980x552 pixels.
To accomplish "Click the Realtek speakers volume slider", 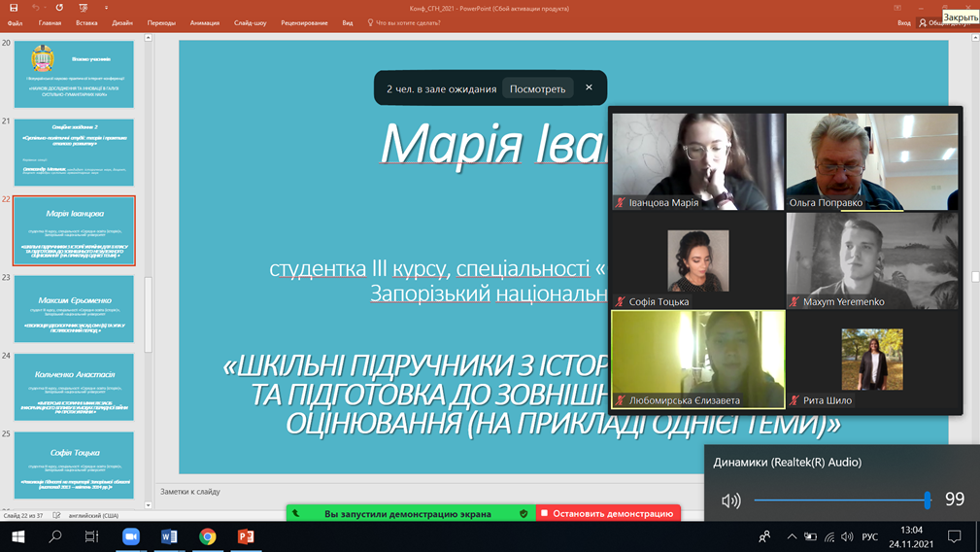I will pos(842,500).
